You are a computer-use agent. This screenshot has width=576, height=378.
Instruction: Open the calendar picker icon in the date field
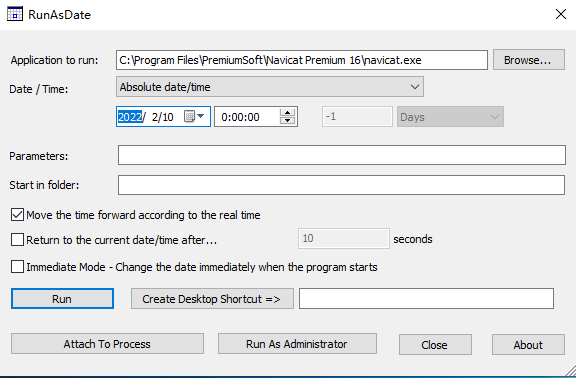coord(189,117)
